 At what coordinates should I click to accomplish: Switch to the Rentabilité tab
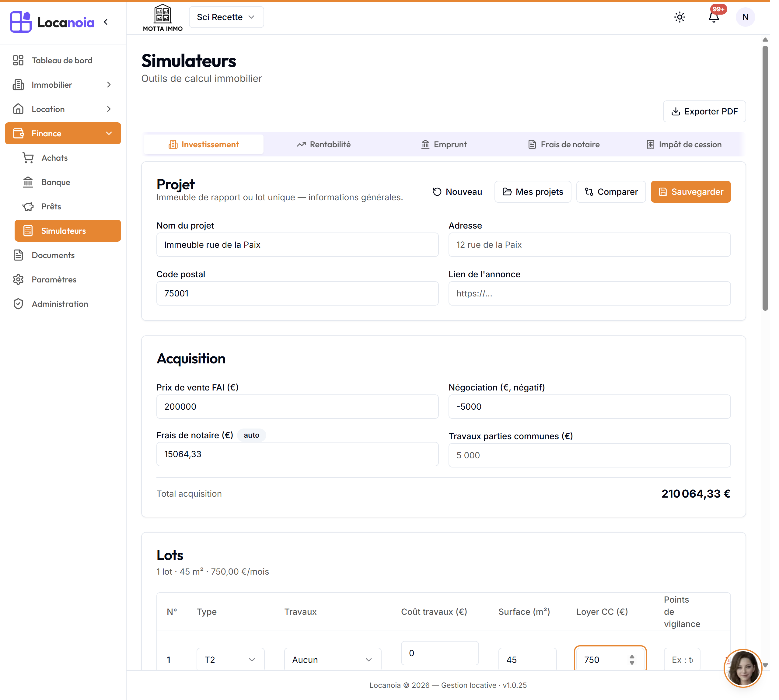click(x=324, y=145)
